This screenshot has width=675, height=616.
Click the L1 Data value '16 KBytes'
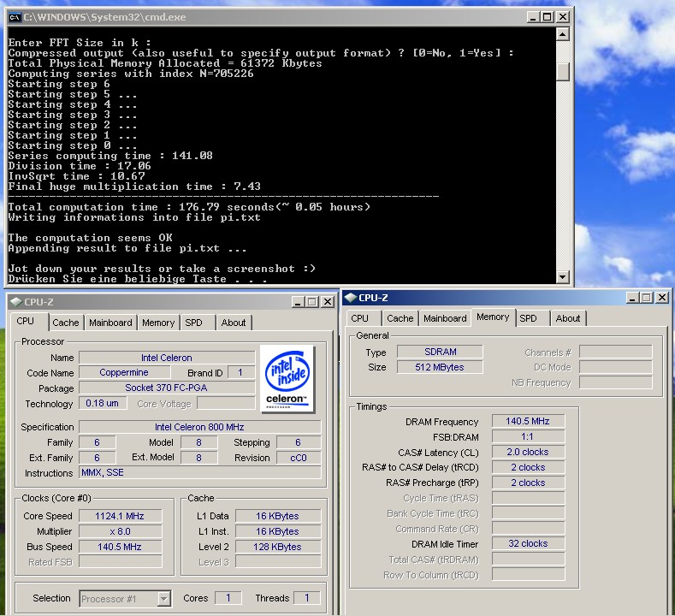point(278,516)
